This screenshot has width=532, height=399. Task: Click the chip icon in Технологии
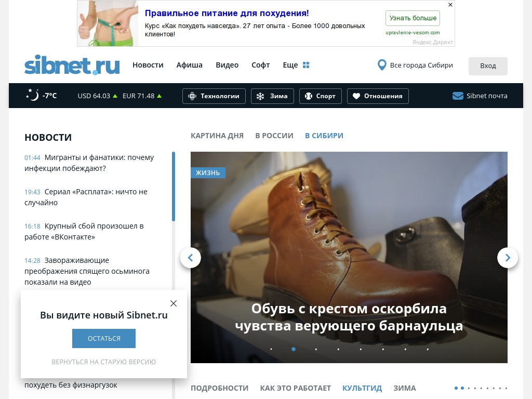(x=192, y=96)
